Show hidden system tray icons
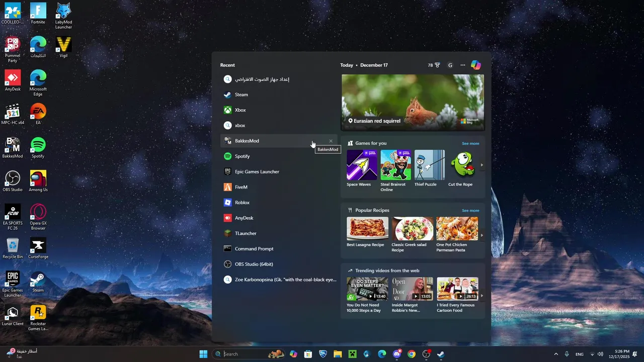The width and height of the screenshot is (644, 362). click(556, 354)
